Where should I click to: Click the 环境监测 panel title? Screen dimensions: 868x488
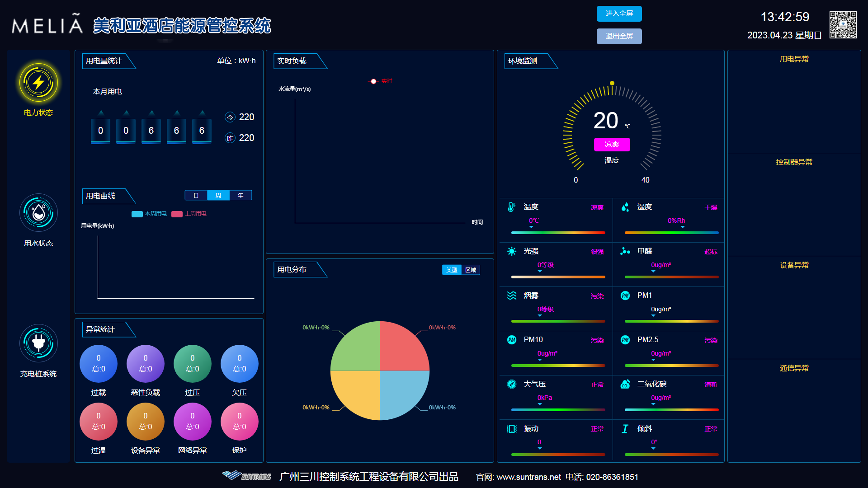[523, 61]
